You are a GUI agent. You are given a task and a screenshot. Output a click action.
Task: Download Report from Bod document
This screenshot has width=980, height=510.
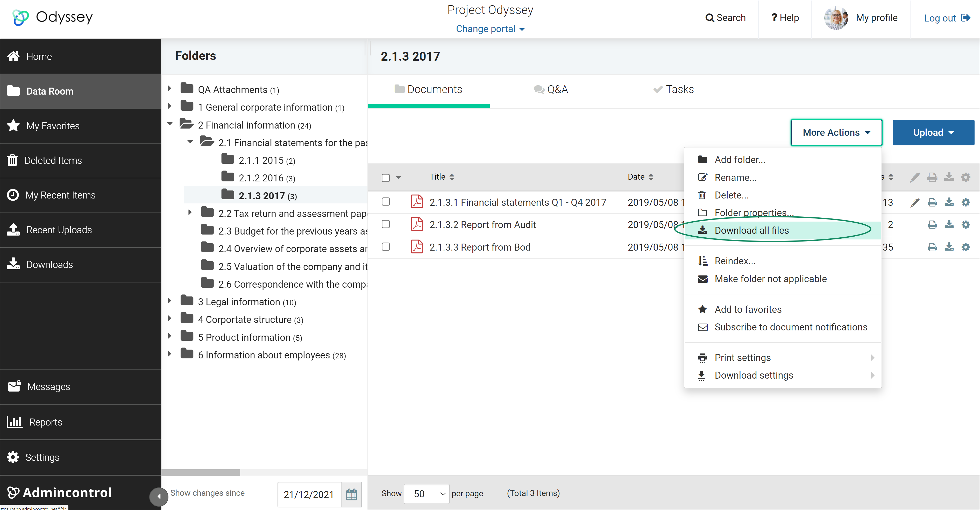pyautogui.click(x=949, y=247)
